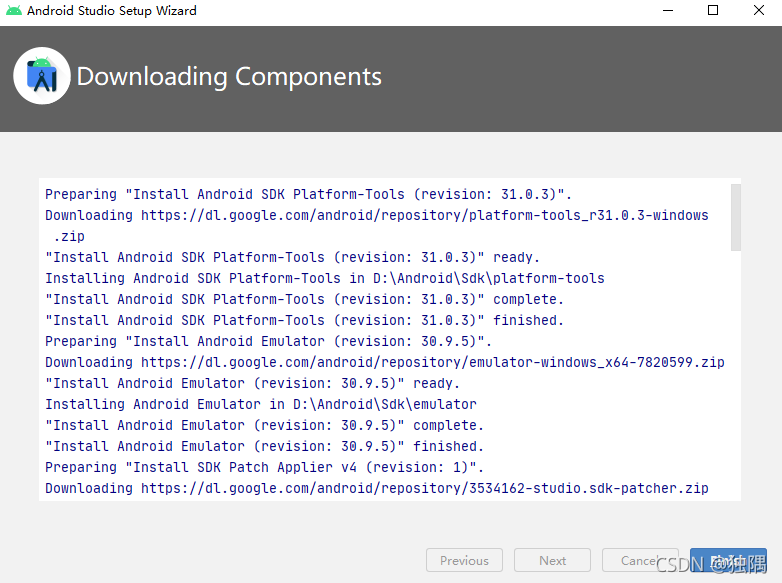Click 'Android Emulator (revision: 30.9.5)" ready.' line

point(252,383)
